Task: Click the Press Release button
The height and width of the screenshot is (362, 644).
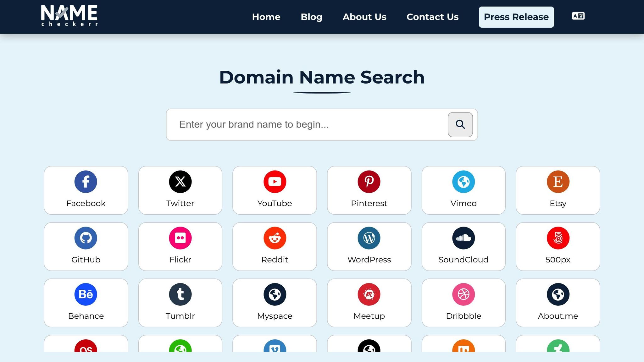Action: tap(516, 17)
